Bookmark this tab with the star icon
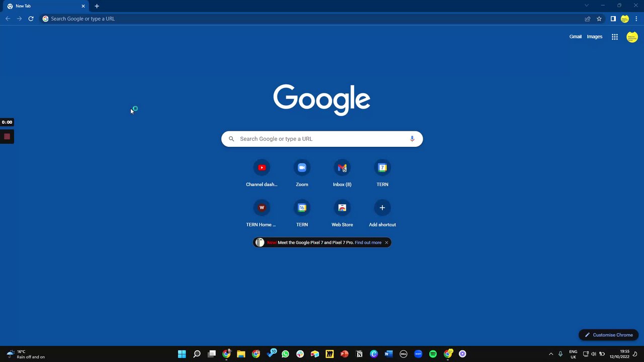 click(x=599, y=19)
